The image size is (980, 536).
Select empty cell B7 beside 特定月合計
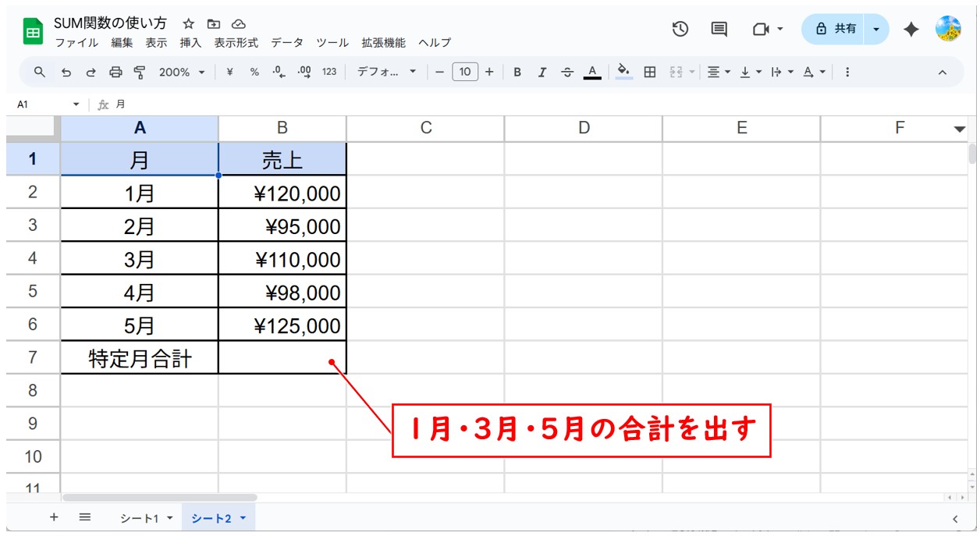click(282, 358)
